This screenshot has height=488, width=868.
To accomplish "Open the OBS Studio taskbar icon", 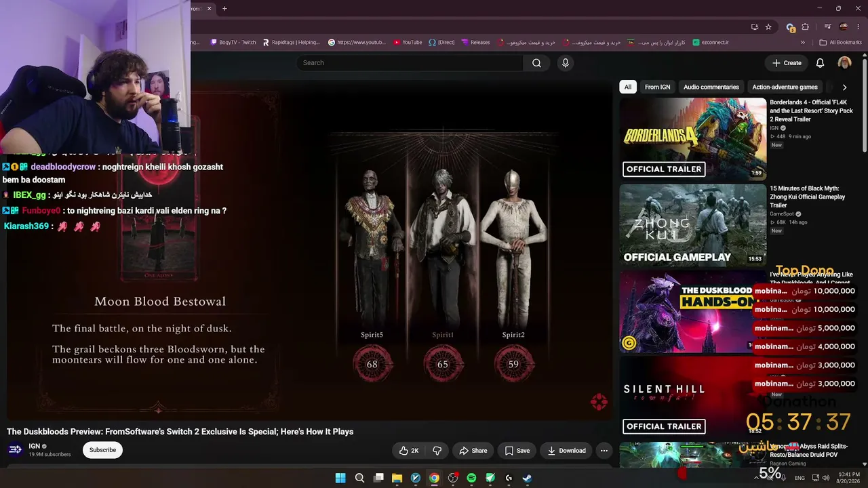I will (453, 478).
